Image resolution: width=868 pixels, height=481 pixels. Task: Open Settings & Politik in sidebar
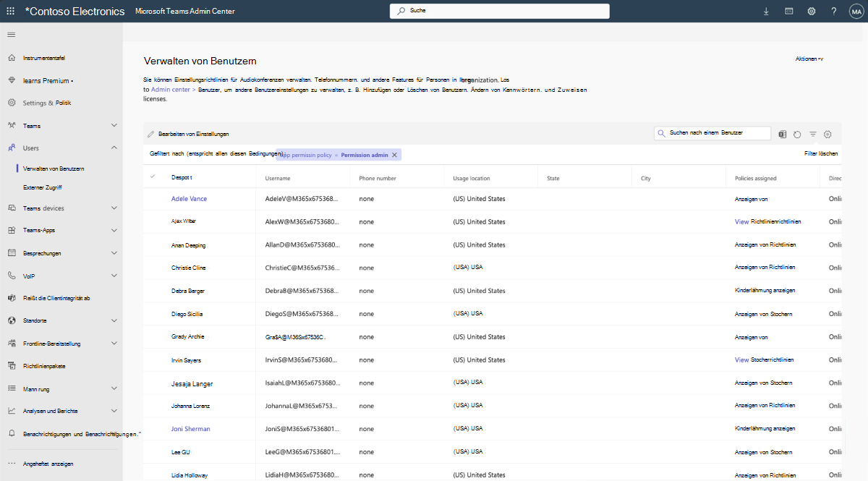click(47, 103)
